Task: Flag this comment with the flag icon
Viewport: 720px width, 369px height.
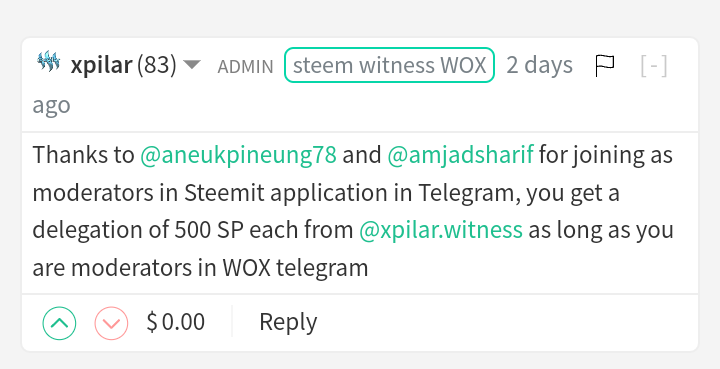Action: (605, 66)
